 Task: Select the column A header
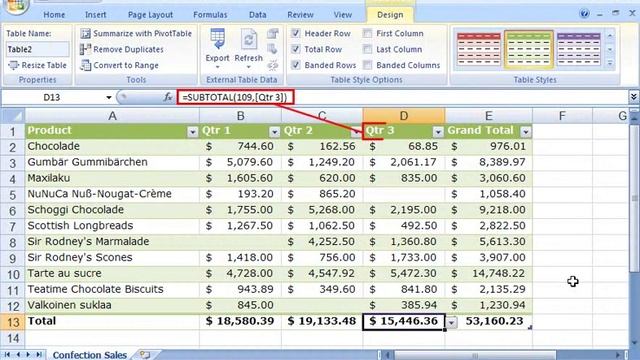pos(112,116)
